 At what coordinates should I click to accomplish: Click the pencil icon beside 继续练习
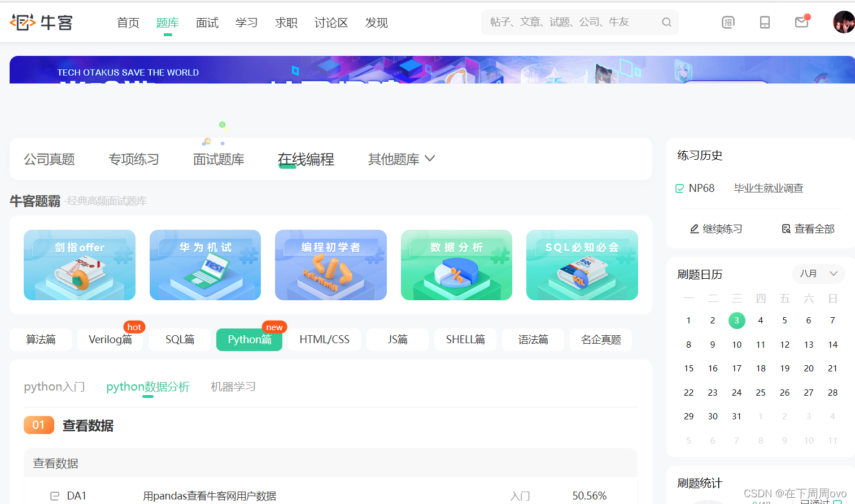tap(694, 228)
